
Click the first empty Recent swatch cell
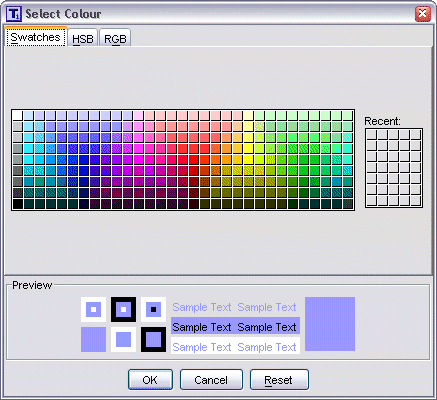pyautogui.click(x=371, y=134)
